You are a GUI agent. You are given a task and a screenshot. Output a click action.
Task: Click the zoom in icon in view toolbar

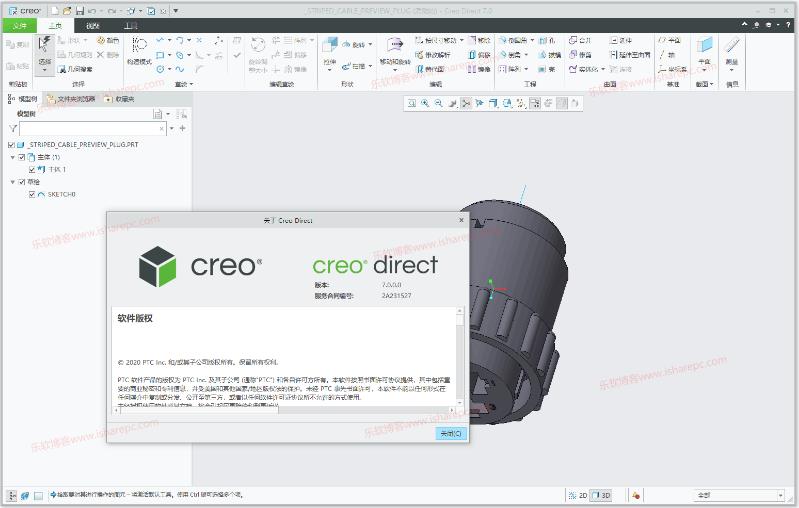click(x=425, y=103)
